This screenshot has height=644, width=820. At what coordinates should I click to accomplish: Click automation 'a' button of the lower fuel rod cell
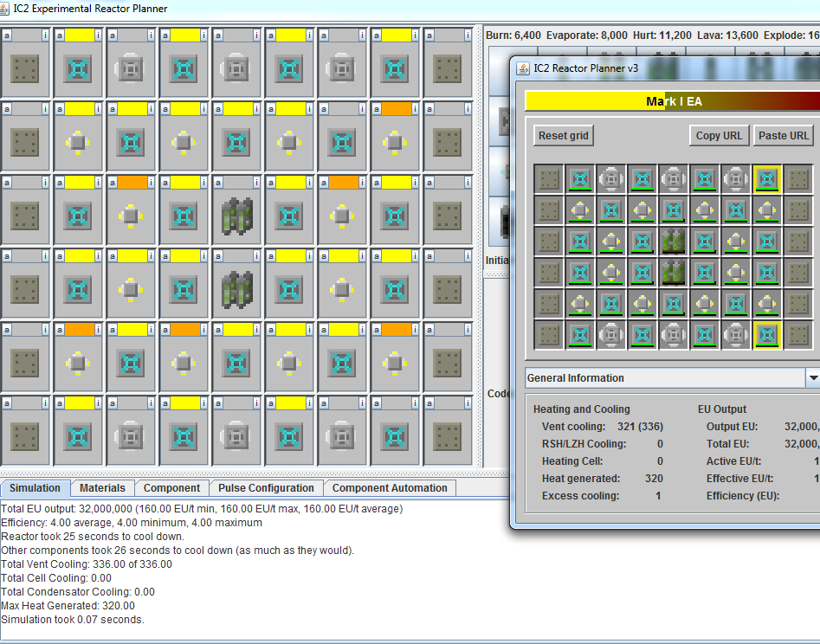point(218,256)
